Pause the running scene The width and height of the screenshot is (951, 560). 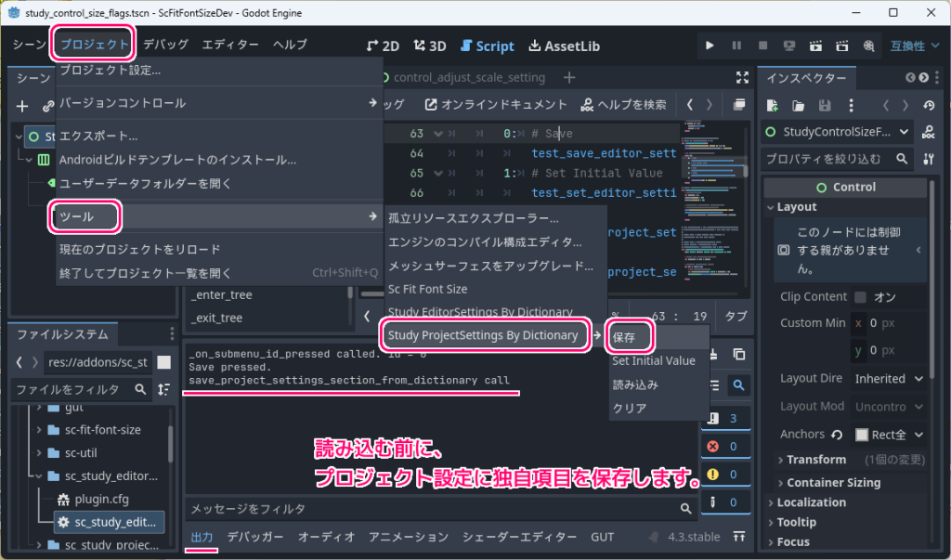point(737,45)
